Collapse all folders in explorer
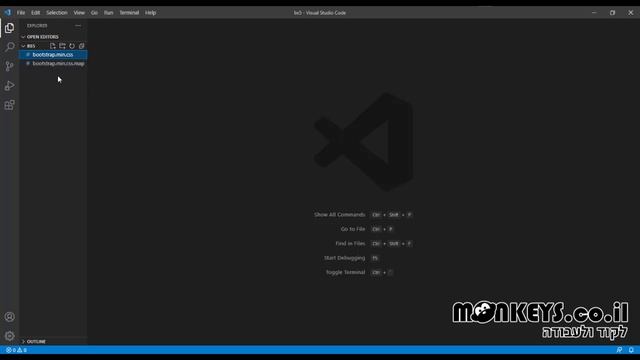Screen dimensions: 640x360 (82, 46)
